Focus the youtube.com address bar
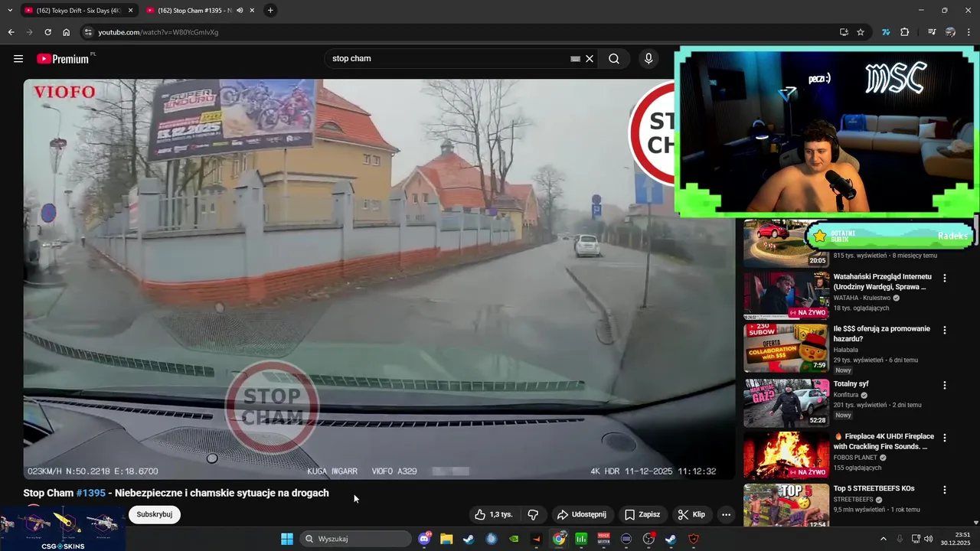980x551 pixels. point(459,32)
